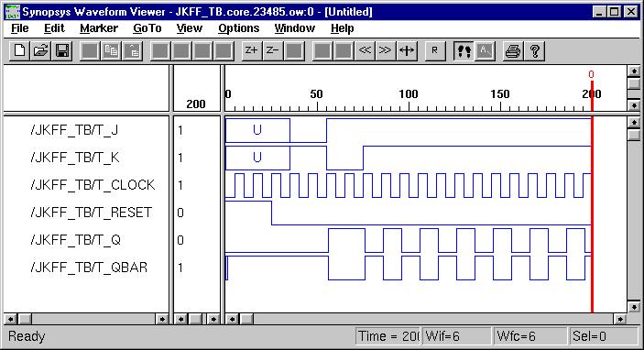Select the /JKFF_TB/T_QBAR signal name

[89, 268]
